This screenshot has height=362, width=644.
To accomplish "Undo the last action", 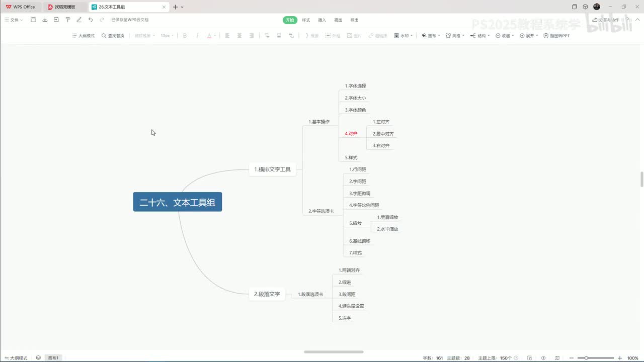I will tap(91, 20).
